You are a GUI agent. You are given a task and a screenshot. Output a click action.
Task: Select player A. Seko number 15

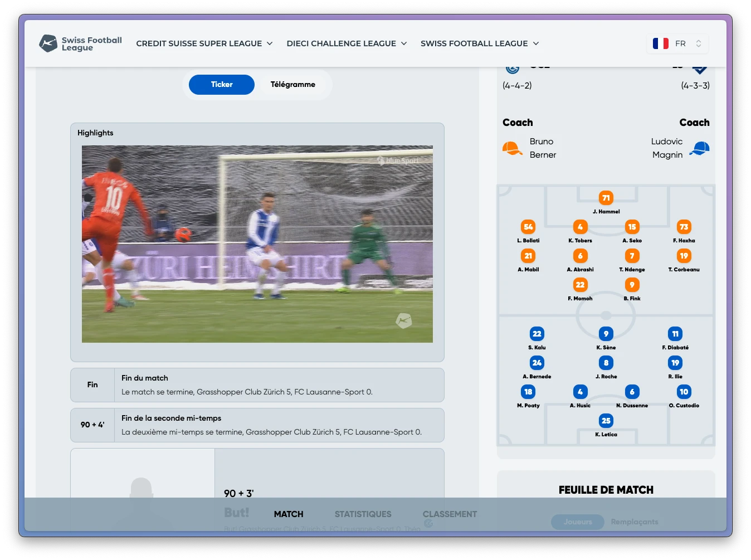(x=632, y=231)
